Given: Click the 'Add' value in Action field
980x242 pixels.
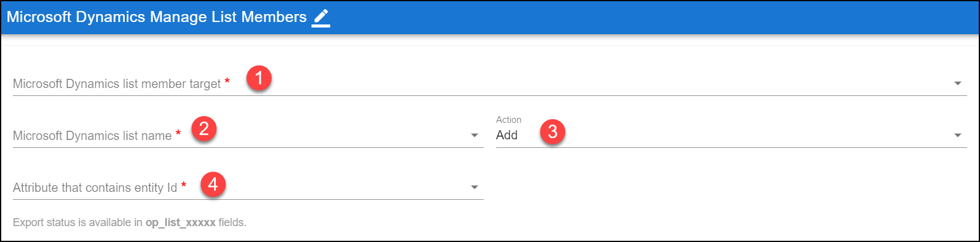Looking at the screenshot, I should click(507, 136).
